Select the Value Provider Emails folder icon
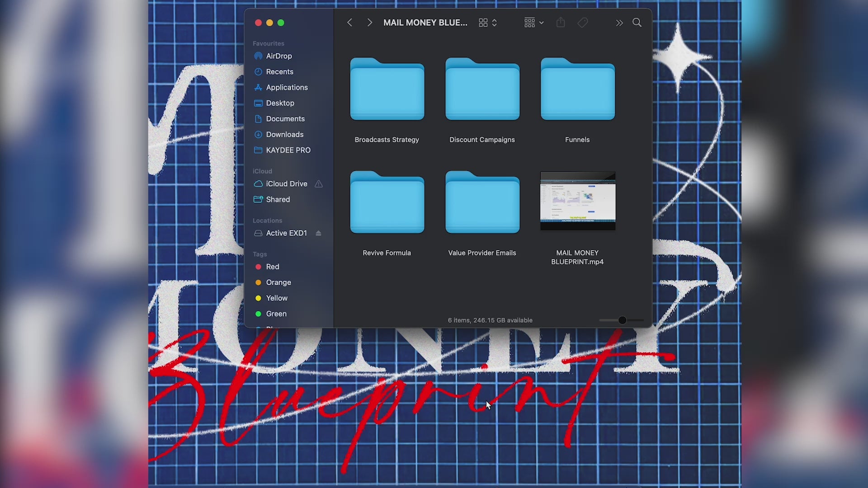 tap(482, 202)
